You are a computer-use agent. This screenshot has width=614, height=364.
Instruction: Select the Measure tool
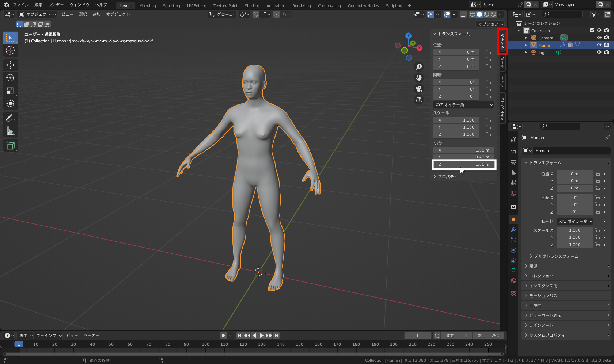(x=10, y=131)
